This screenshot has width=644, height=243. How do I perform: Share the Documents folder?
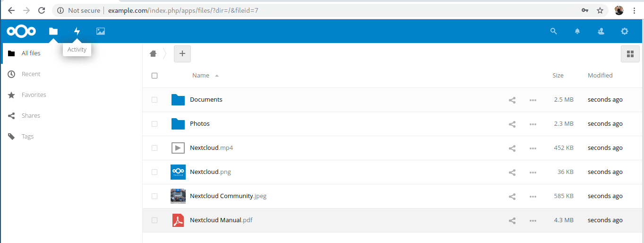512,100
